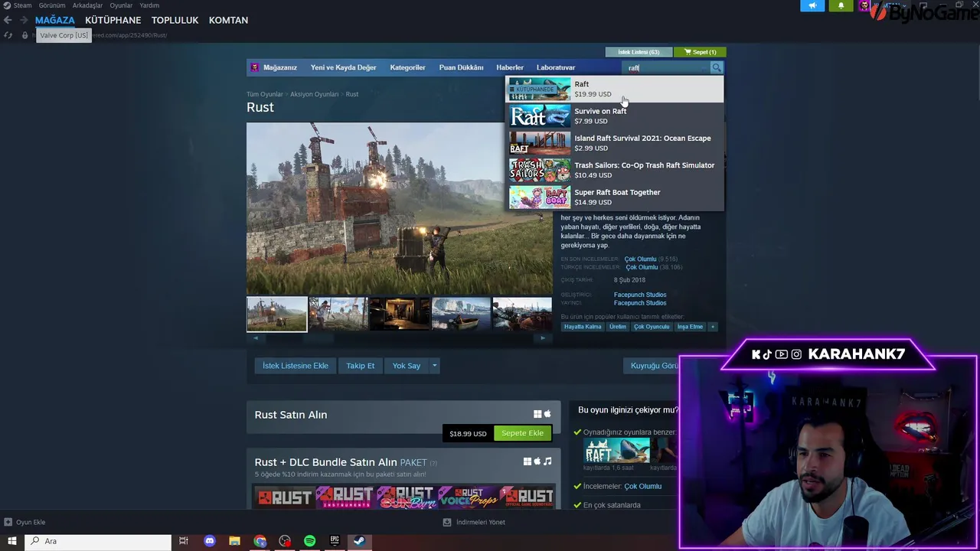Select Super Raft Boat Together suggestion
Screen dimensions: 980x551
pyautogui.click(x=615, y=197)
